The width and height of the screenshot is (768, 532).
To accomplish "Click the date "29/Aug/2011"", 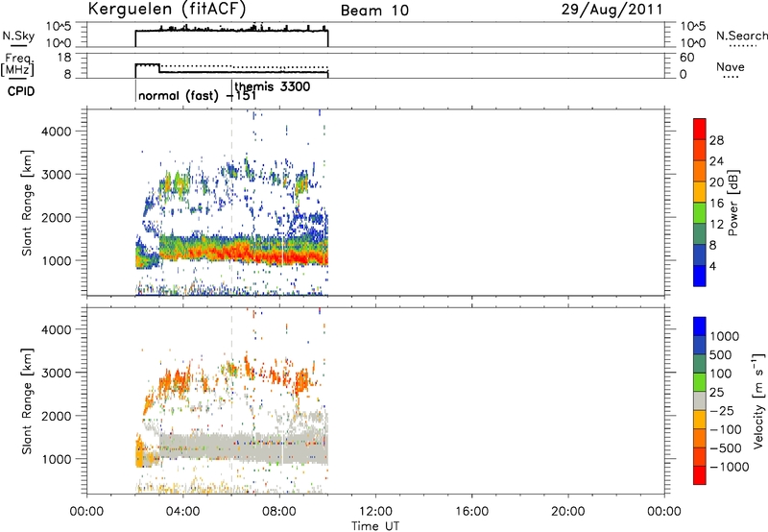I will (612, 10).
